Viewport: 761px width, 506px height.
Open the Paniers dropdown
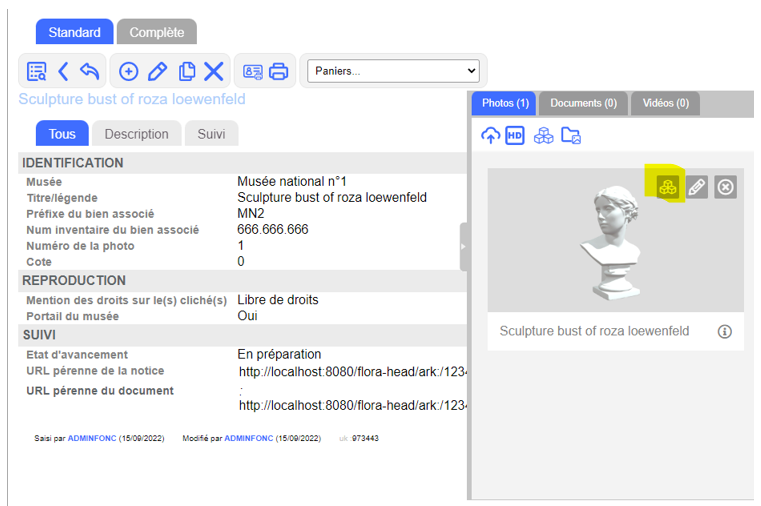(393, 71)
